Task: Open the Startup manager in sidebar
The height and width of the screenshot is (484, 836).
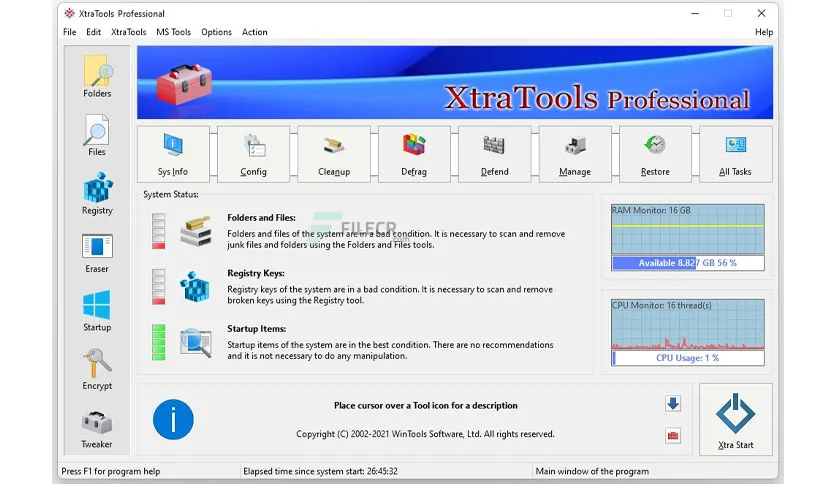Action: [97, 311]
